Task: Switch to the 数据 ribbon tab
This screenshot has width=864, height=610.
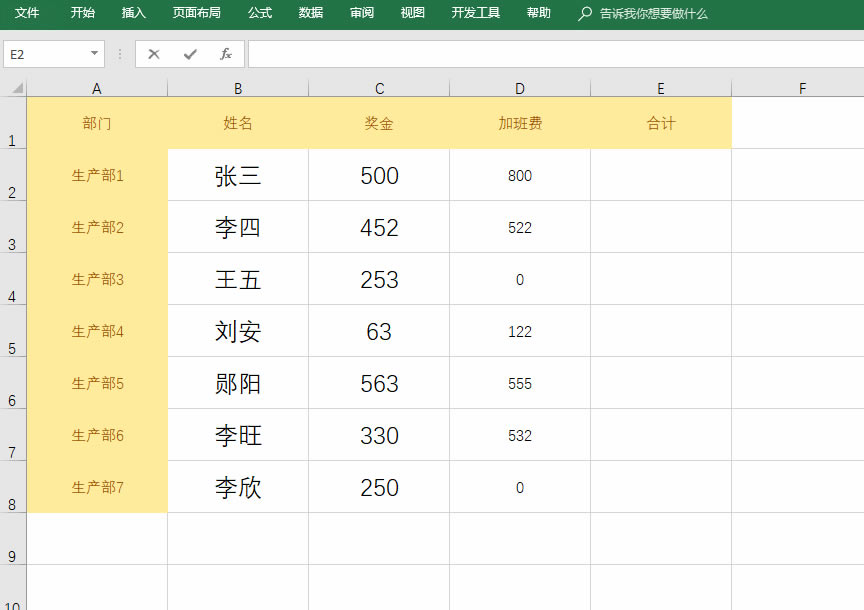Action: click(x=311, y=14)
